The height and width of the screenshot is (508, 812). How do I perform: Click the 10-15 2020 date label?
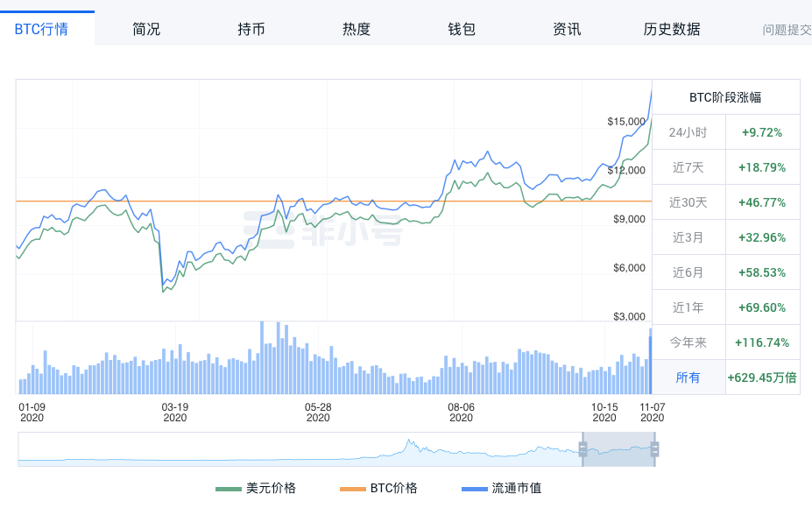[x=604, y=413]
